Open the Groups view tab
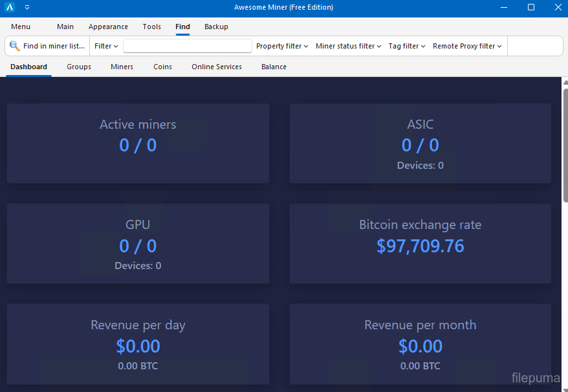 click(79, 67)
